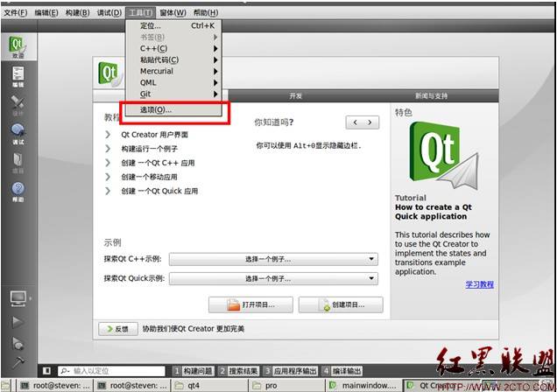This screenshot has width=557, height=392.
Task: Open the Build menu
Action: click(77, 13)
